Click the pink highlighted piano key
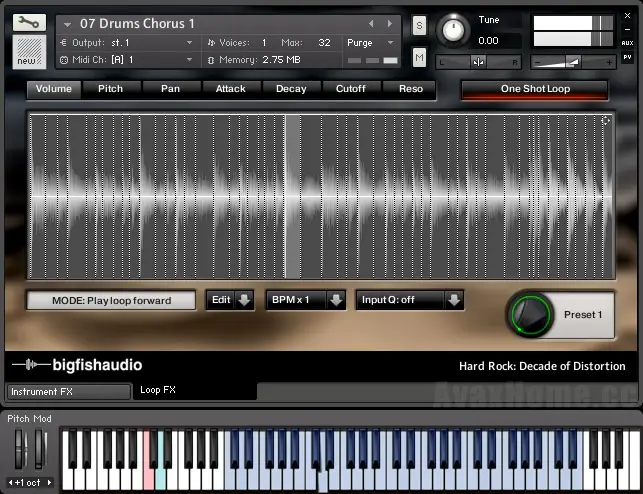Viewport: 643px width, 494px height. [x=148, y=478]
